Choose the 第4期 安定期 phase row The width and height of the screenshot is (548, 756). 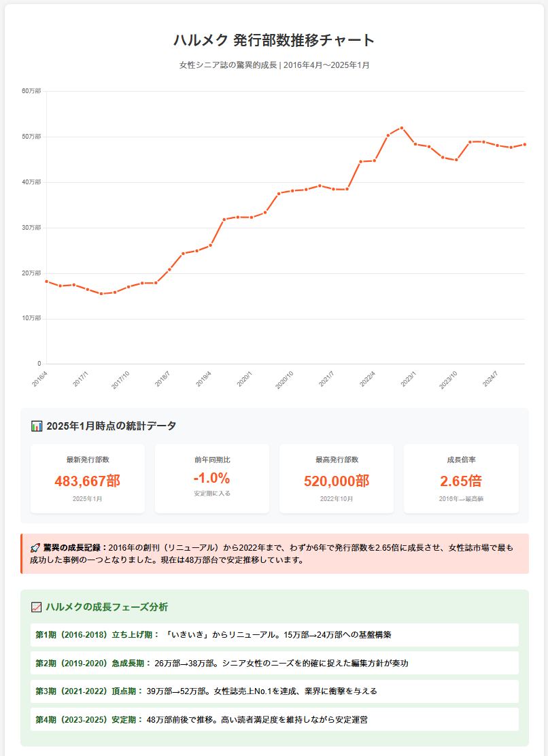275,719
